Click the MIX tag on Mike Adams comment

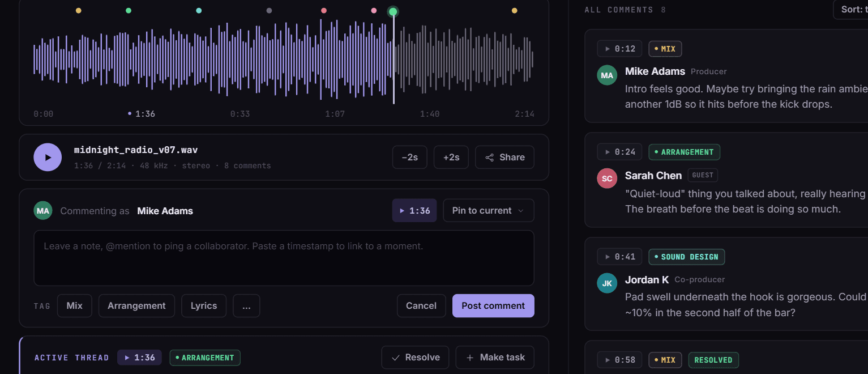pos(665,49)
